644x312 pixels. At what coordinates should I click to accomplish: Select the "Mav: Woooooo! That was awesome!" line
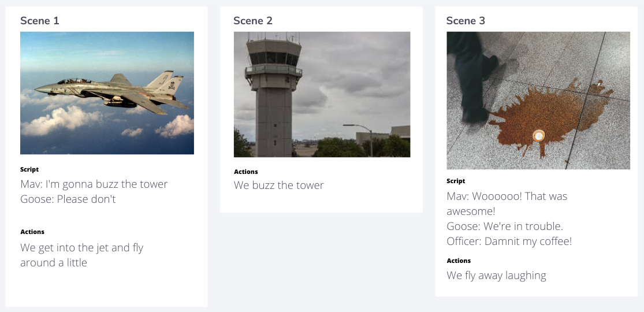pos(507,203)
